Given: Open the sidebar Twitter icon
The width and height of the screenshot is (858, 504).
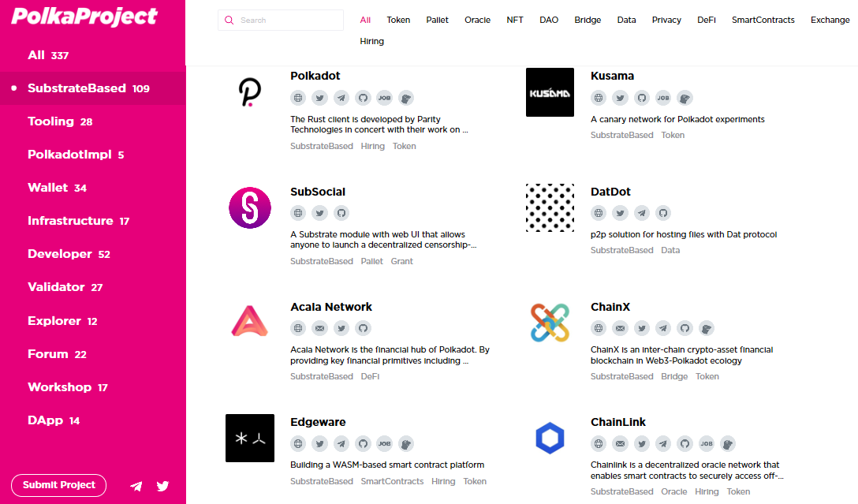Looking at the screenshot, I should pyautogui.click(x=162, y=486).
